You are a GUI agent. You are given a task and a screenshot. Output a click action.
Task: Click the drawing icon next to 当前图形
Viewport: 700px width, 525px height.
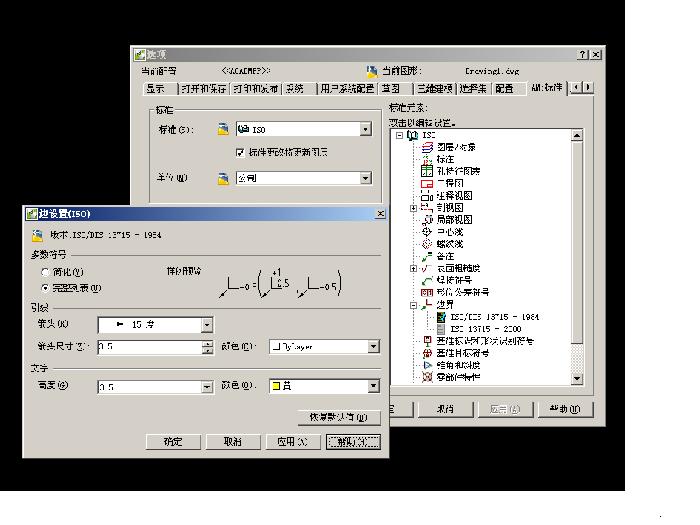click(372, 71)
